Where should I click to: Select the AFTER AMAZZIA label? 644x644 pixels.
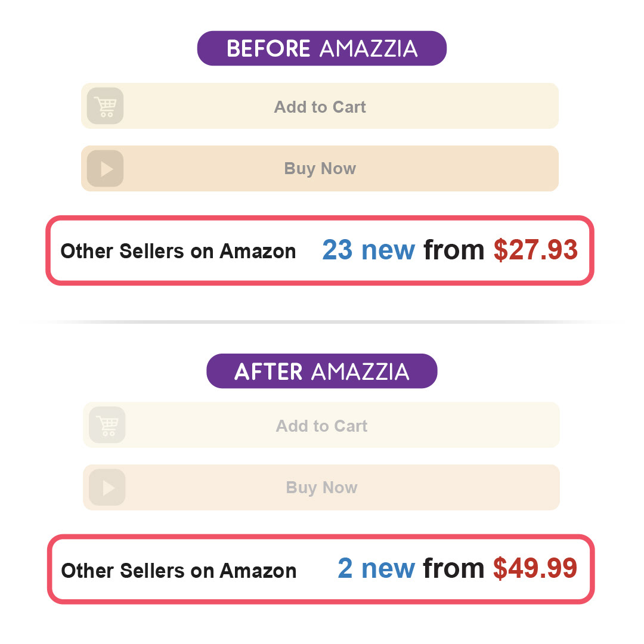click(x=322, y=371)
